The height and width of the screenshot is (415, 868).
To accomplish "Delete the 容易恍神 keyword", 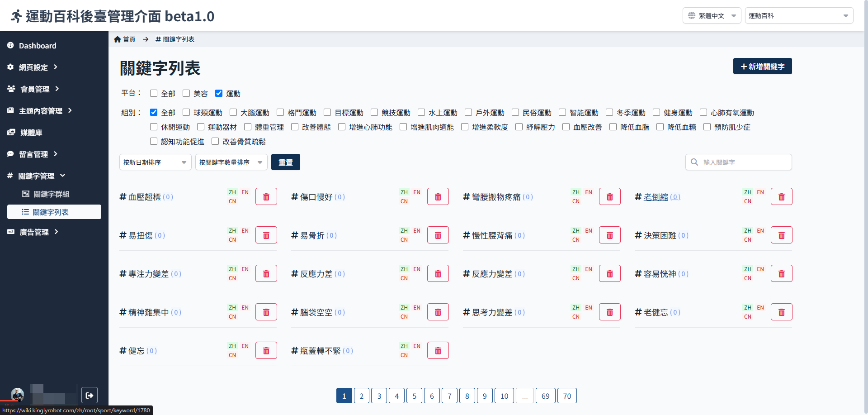I will point(782,274).
